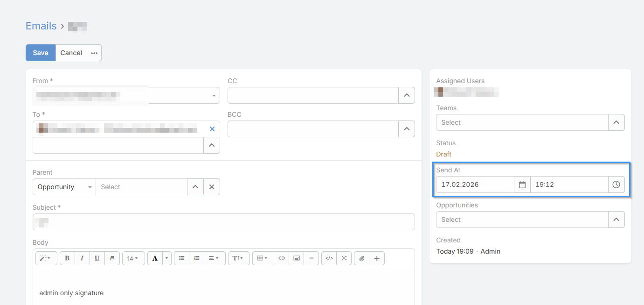Toggle unordered bullet list
The width and height of the screenshot is (644, 305).
pyautogui.click(x=182, y=258)
